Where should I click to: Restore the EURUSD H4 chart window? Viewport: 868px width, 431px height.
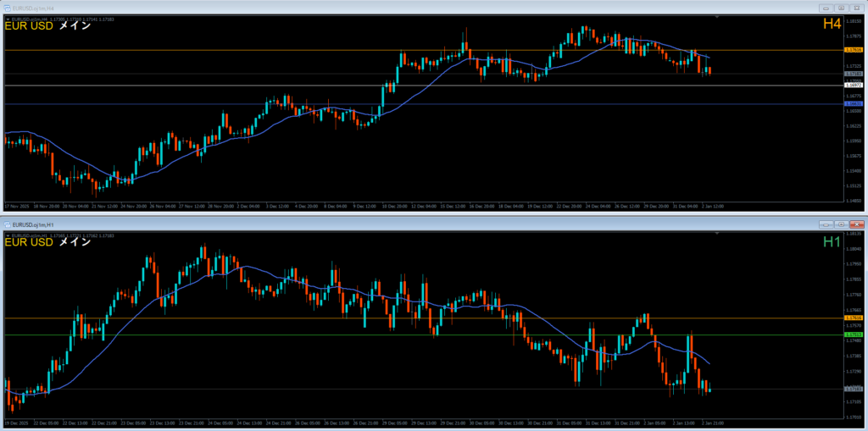coord(841,8)
